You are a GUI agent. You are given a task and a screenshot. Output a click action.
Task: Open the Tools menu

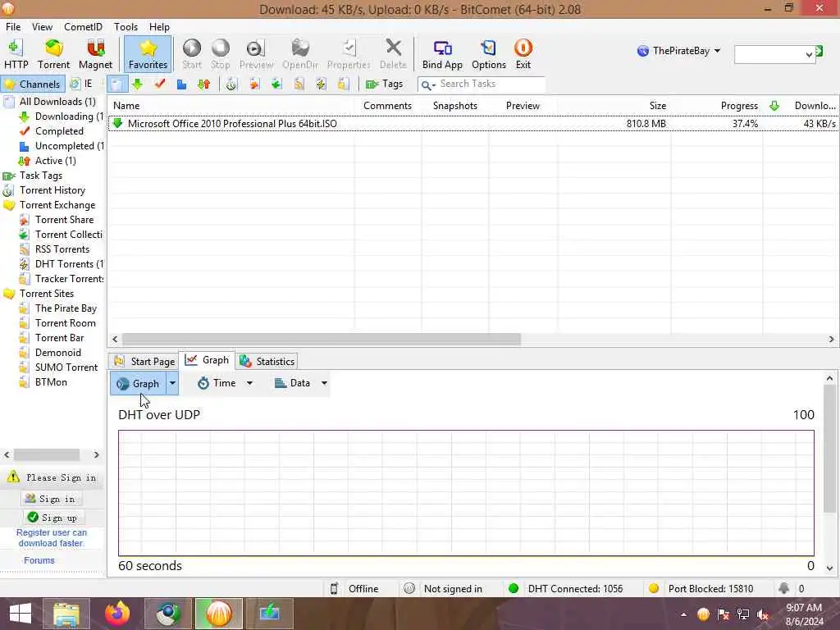[126, 27]
